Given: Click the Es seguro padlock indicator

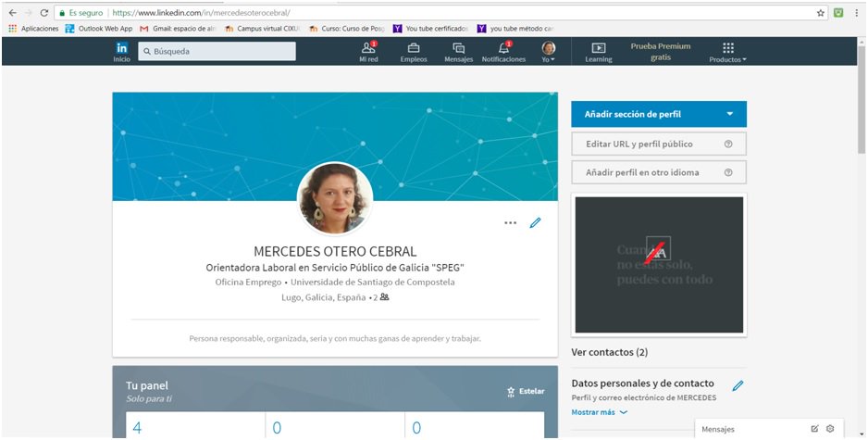Looking at the screenshot, I should click(81, 12).
